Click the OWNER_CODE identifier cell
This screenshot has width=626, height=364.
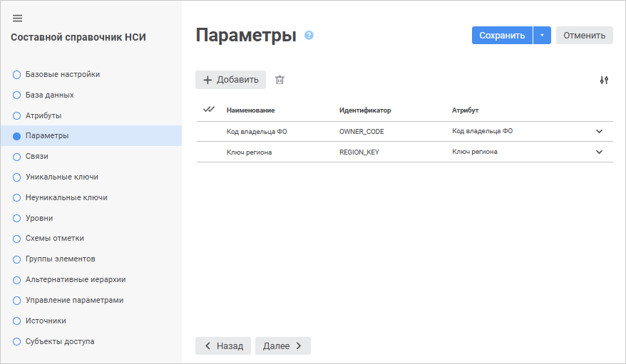pyautogui.click(x=361, y=132)
